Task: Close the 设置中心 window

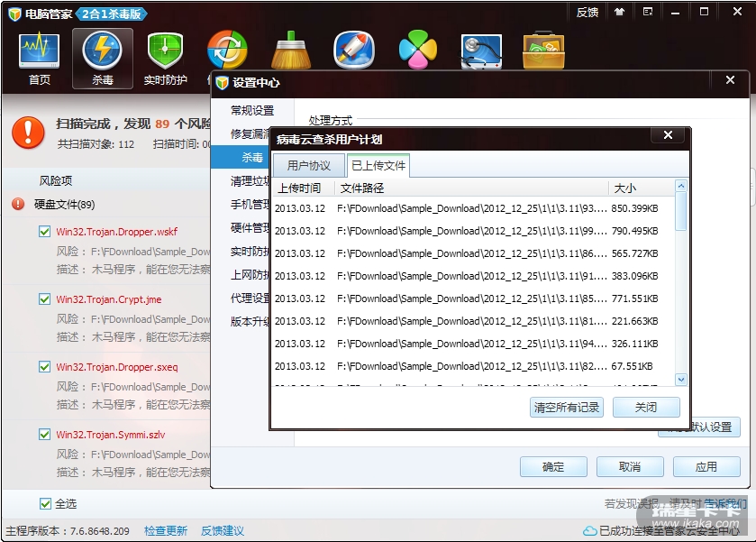Action: [x=730, y=80]
